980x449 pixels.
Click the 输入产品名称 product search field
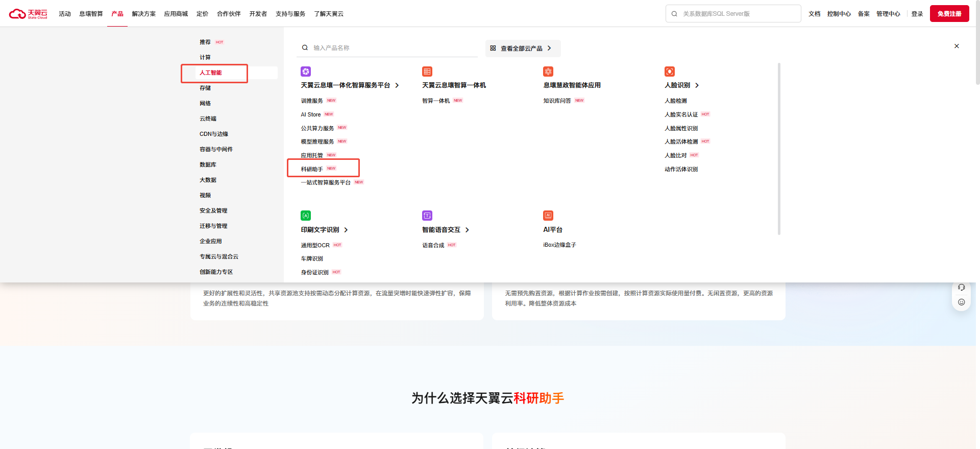388,48
